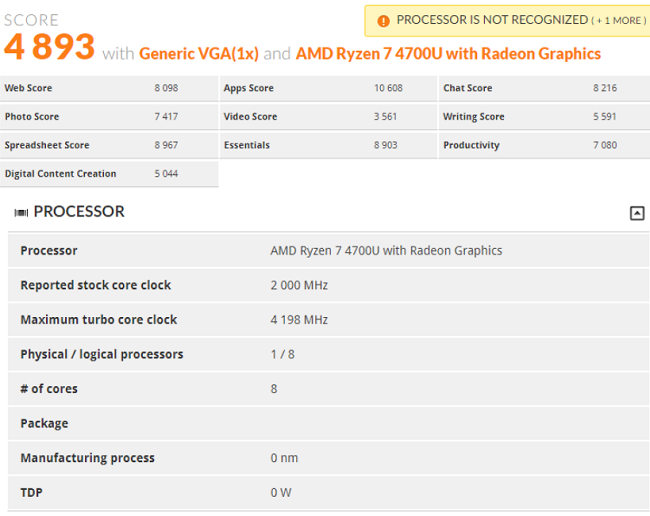The height and width of the screenshot is (516, 650).
Task: Select the 1 / 8 value
Action: click(x=283, y=354)
